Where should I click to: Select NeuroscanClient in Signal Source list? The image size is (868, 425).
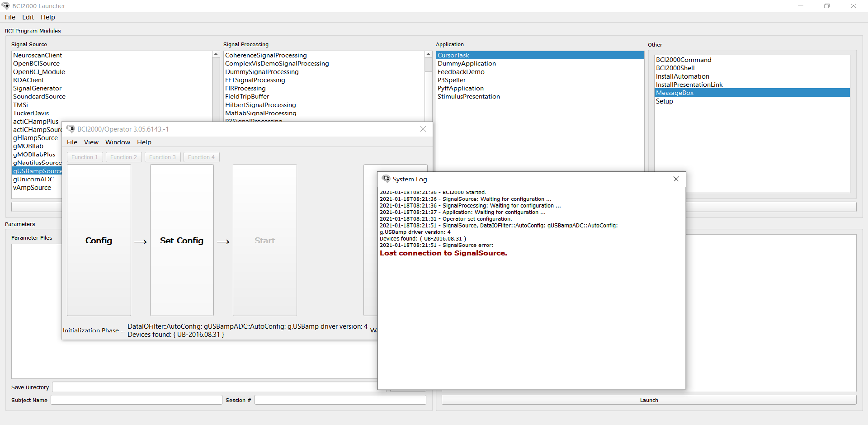38,55
